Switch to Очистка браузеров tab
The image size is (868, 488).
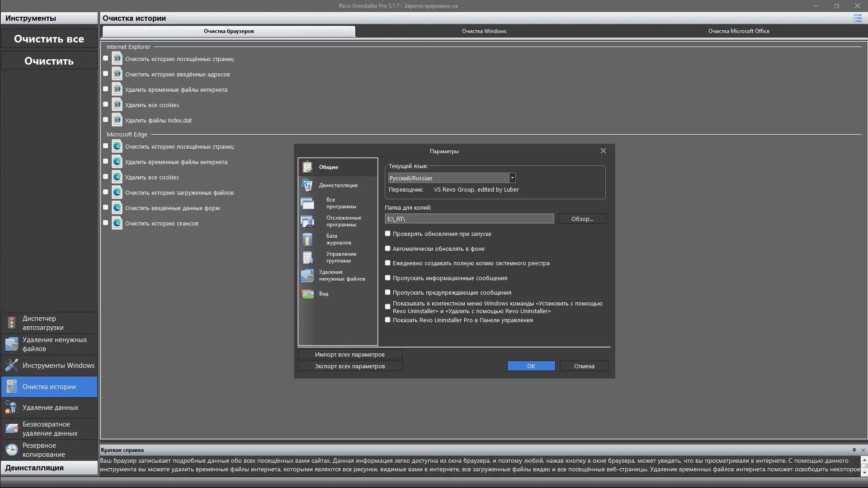tap(229, 31)
